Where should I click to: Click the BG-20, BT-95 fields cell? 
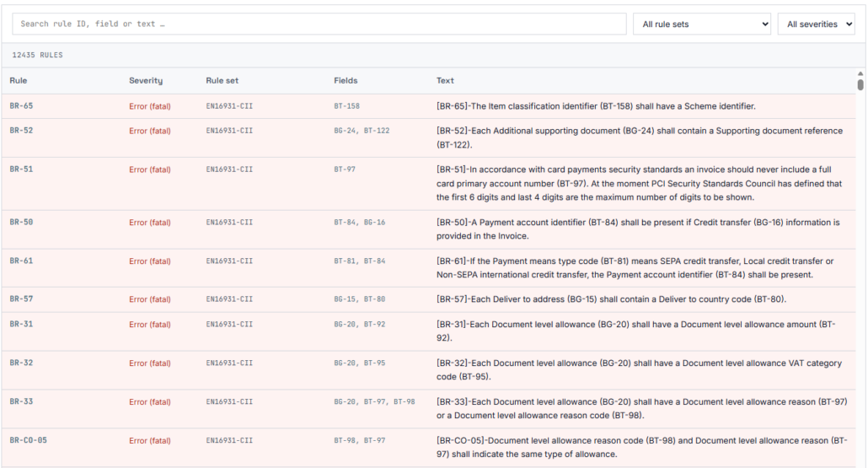pos(359,363)
